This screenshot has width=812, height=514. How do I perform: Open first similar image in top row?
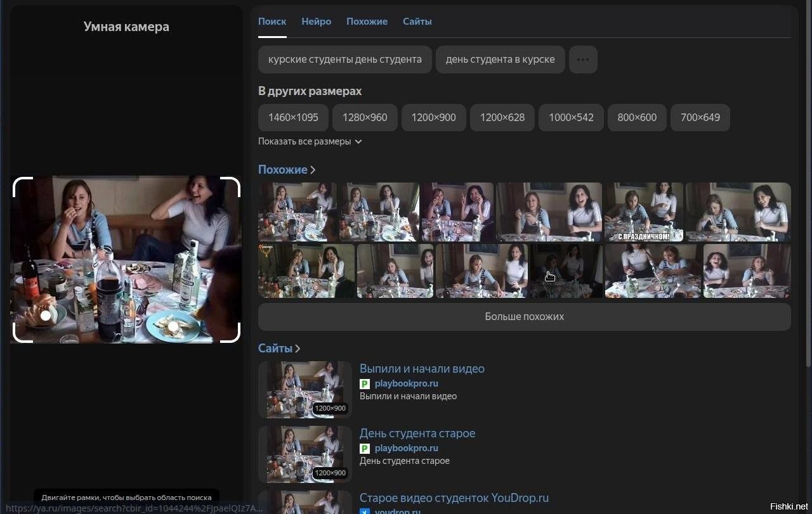click(298, 212)
